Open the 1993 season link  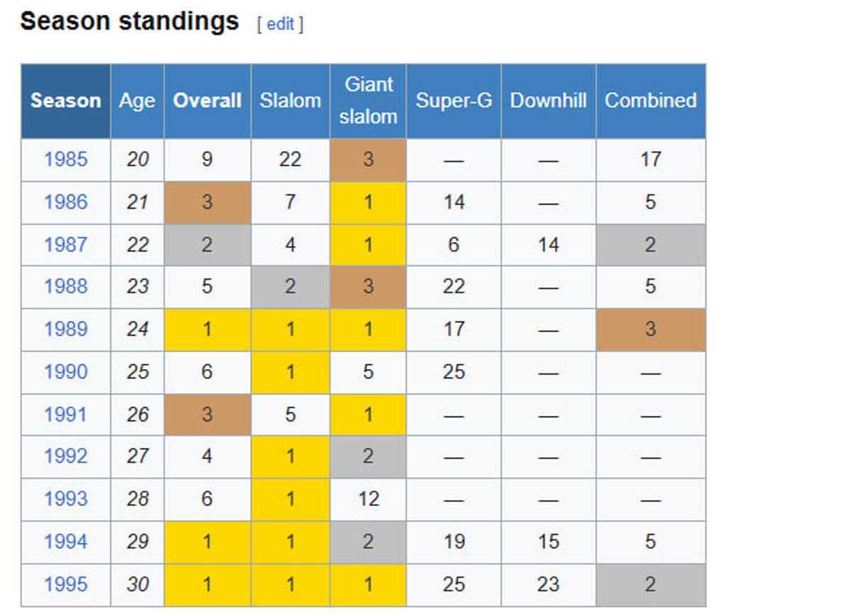[x=65, y=499]
